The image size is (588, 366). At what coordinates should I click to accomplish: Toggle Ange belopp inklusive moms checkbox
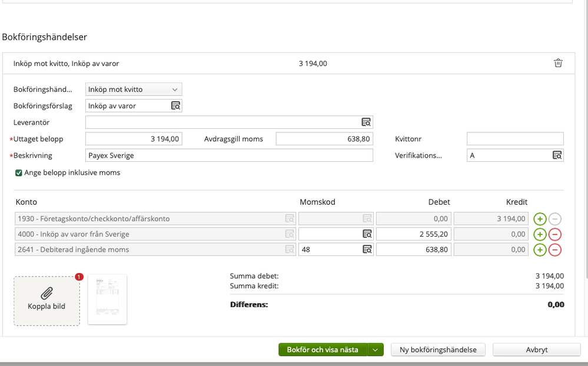pos(19,172)
